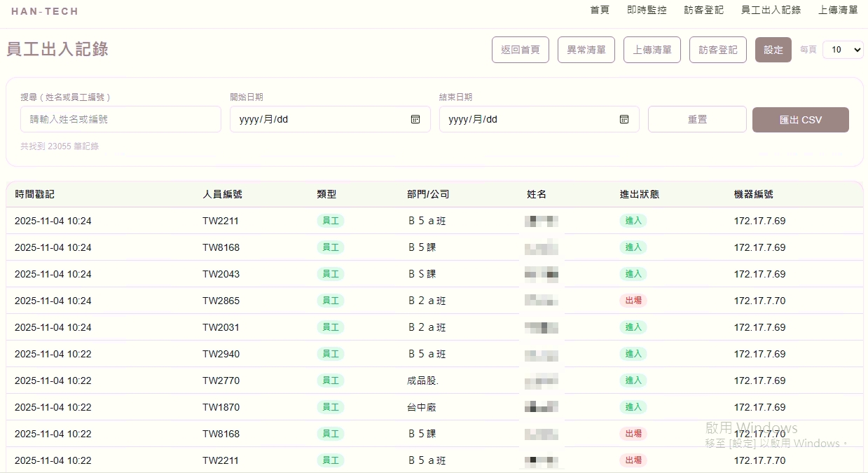This screenshot has width=868, height=473.
Task: Click the name search input field
Action: pyautogui.click(x=120, y=119)
